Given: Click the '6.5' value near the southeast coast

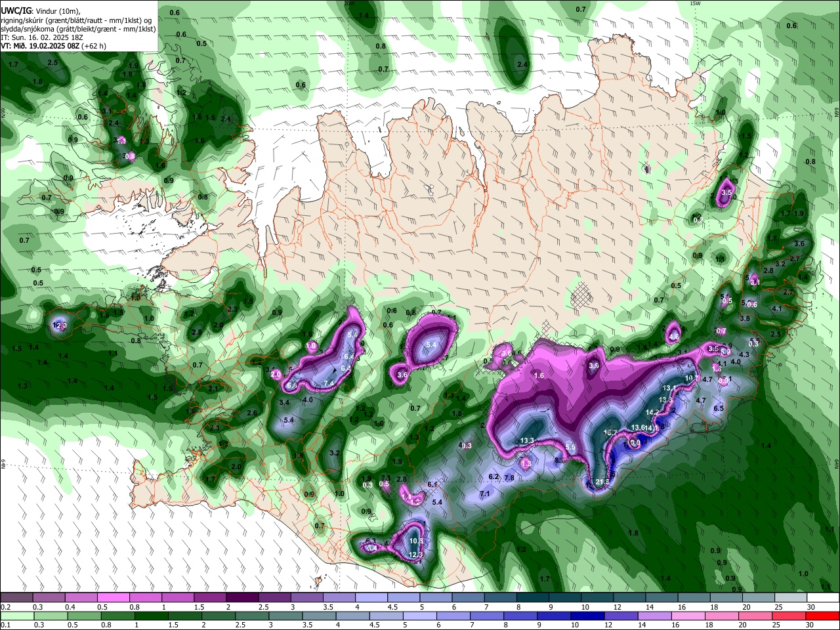Looking at the screenshot, I should coord(719,408).
